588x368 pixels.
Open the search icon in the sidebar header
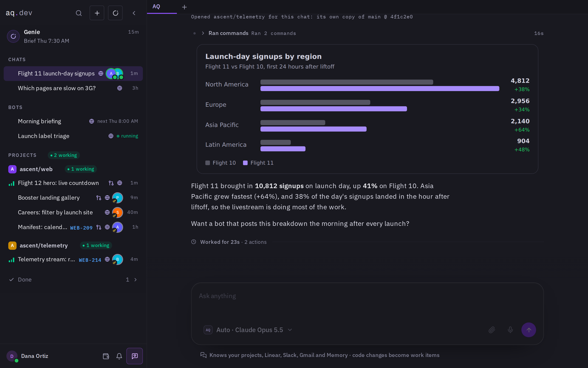[x=79, y=13]
